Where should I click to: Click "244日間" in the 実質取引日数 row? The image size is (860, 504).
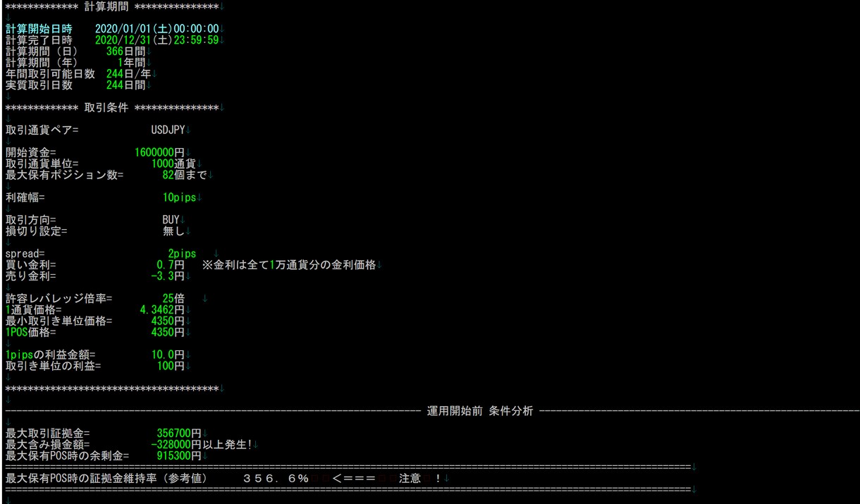pyautogui.click(x=126, y=85)
